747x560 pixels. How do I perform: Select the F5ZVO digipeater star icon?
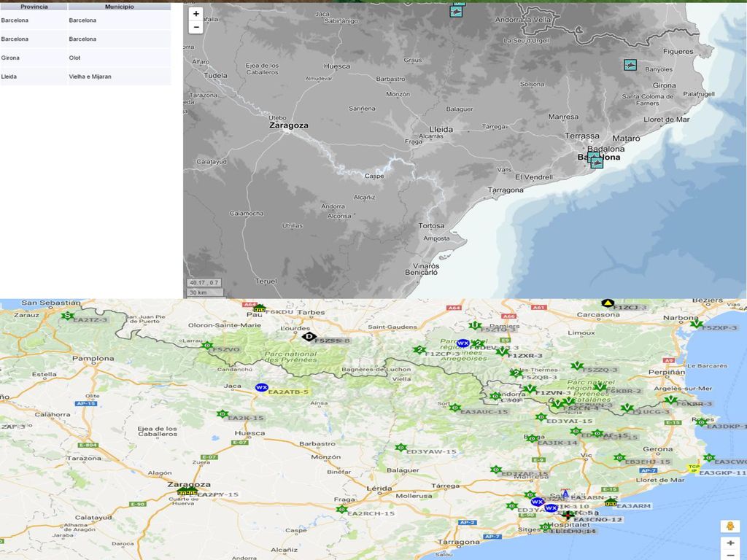click(x=206, y=345)
